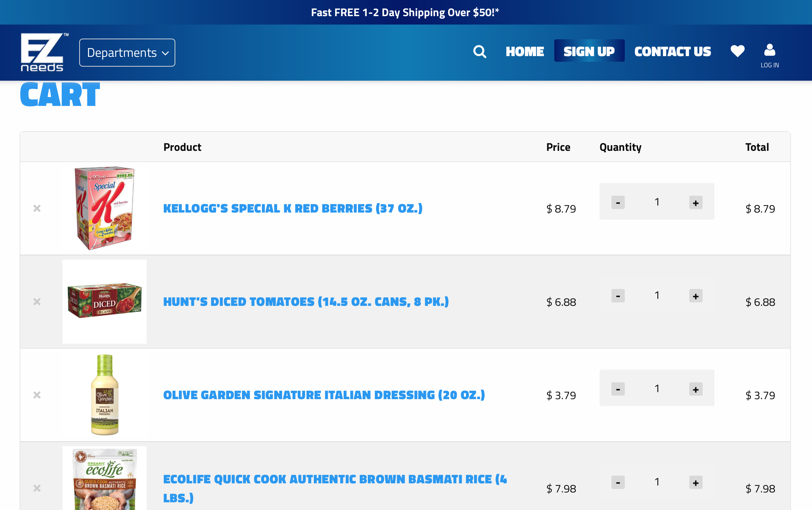Click the Olive Garden quantity field showing 1
Viewport: 812px width, 510px height.
coord(657,389)
